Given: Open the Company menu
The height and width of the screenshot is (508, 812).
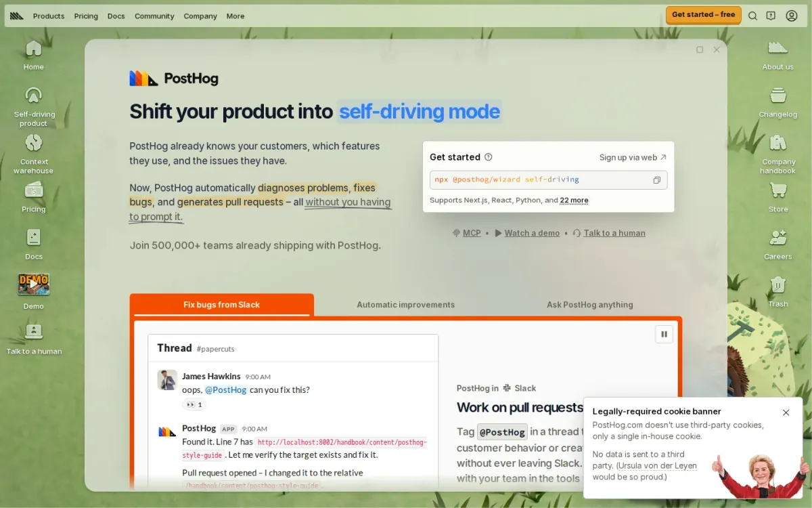Looking at the screenshot, I should (x=200, y=16).
